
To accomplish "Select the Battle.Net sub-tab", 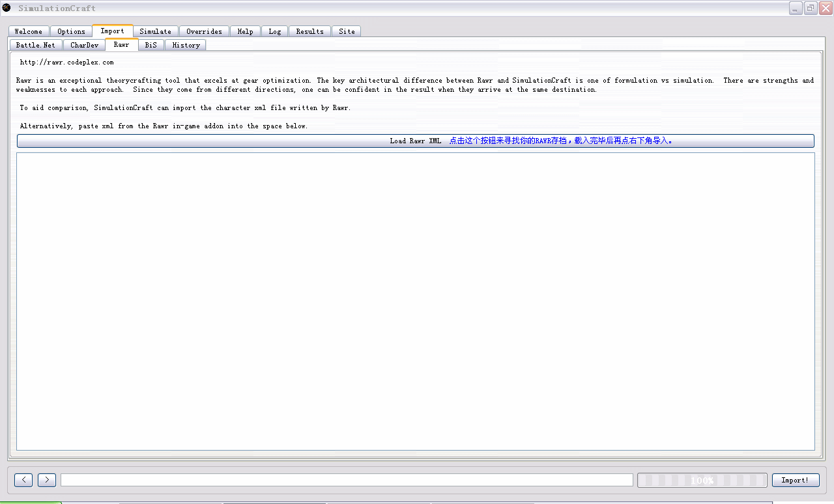I will pyautogui.click(x=36, y=45).
